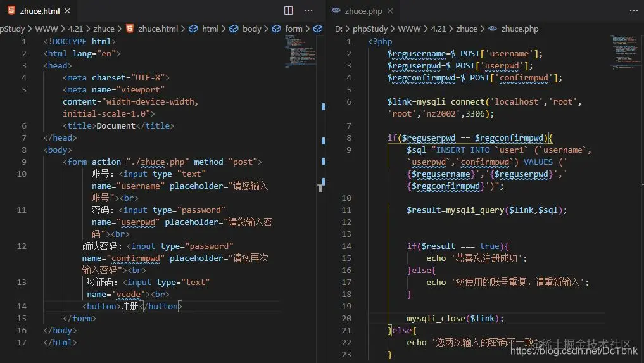Select zhuce folder breadcrumb in left editor

pos(104,29)
